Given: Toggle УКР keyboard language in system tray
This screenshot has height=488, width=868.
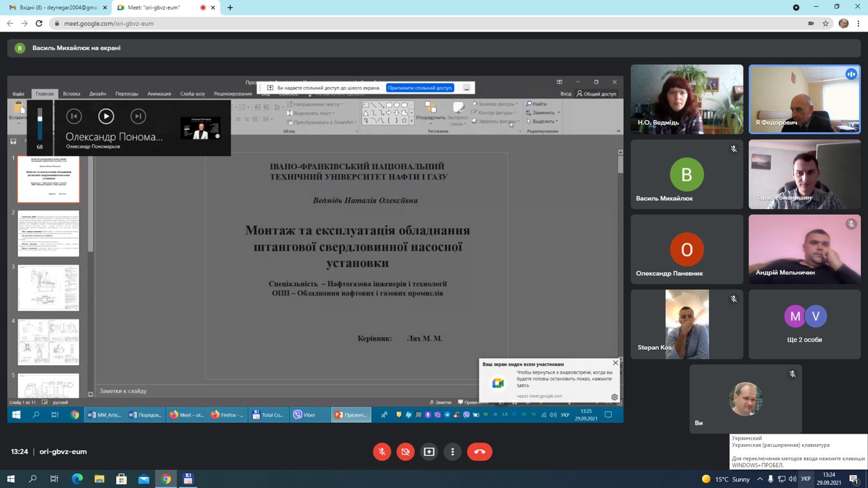Looking at the screenshot, I should click(805, 479).
